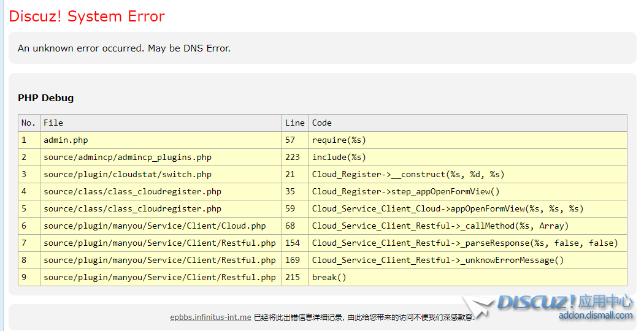The image size is (644, 331).
Task: Select the source/admincp/admincp_plugins.php cell
Action: point(127,157)
